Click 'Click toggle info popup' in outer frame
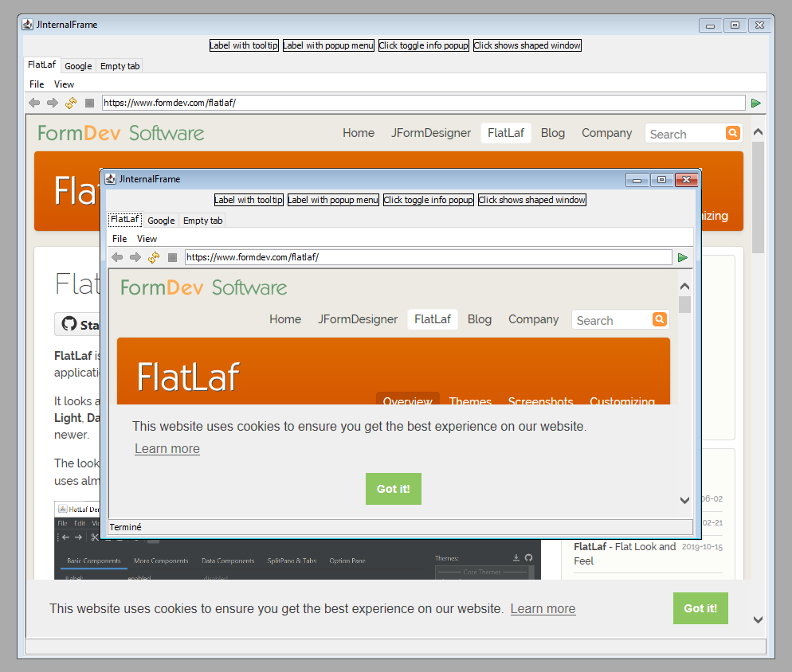Viewport: 792px width, 672px height. coord(423,45)
